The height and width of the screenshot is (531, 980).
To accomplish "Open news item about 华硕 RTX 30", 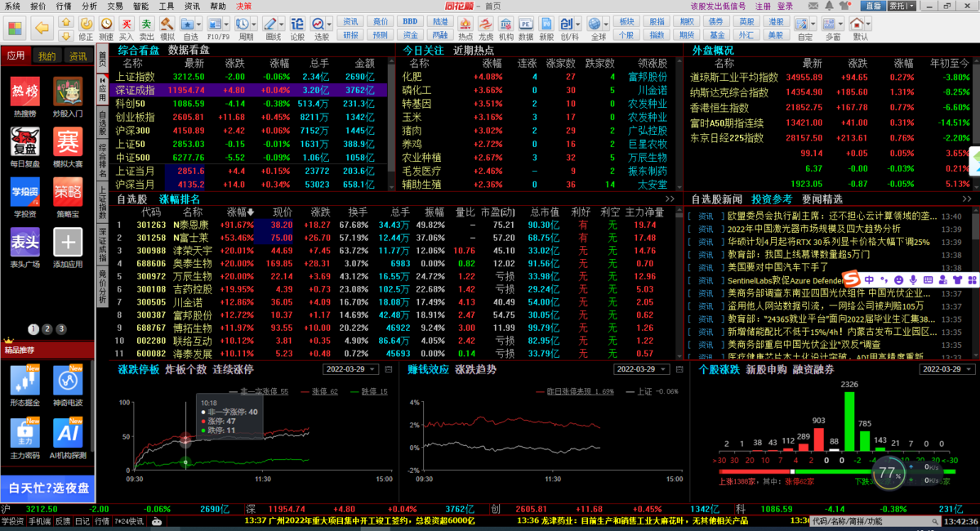I will [829, 242].
